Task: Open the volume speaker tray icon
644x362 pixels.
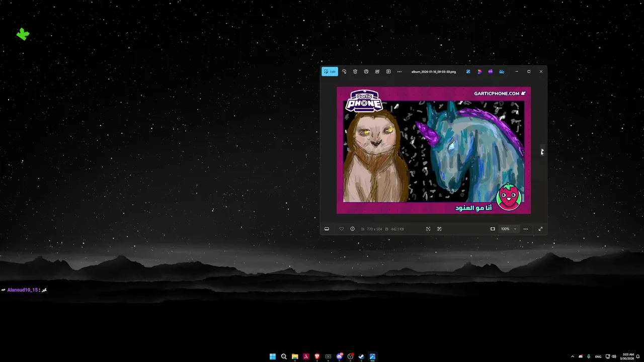Action: click(614, 356)
